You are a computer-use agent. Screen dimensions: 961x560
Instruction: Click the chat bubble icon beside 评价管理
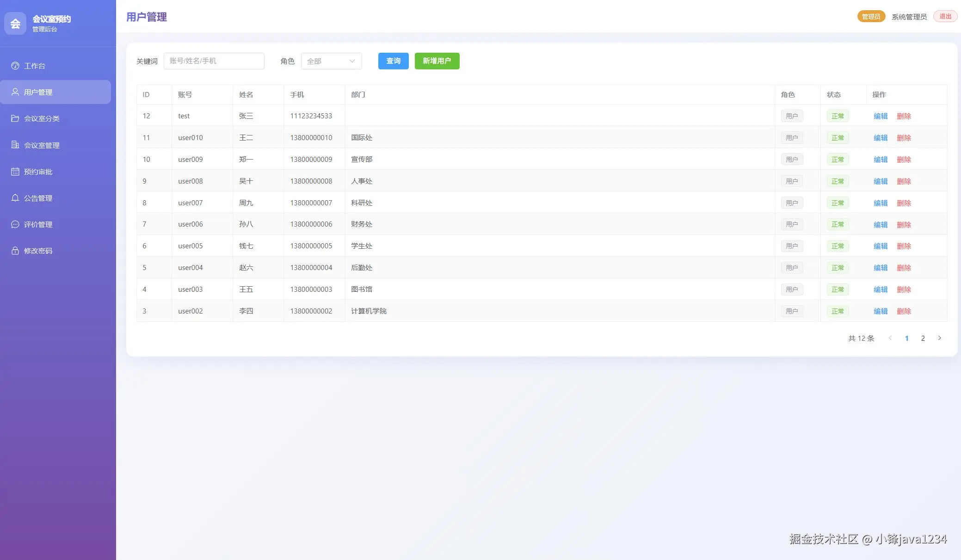pyautogui.click(x=15, y=224)
